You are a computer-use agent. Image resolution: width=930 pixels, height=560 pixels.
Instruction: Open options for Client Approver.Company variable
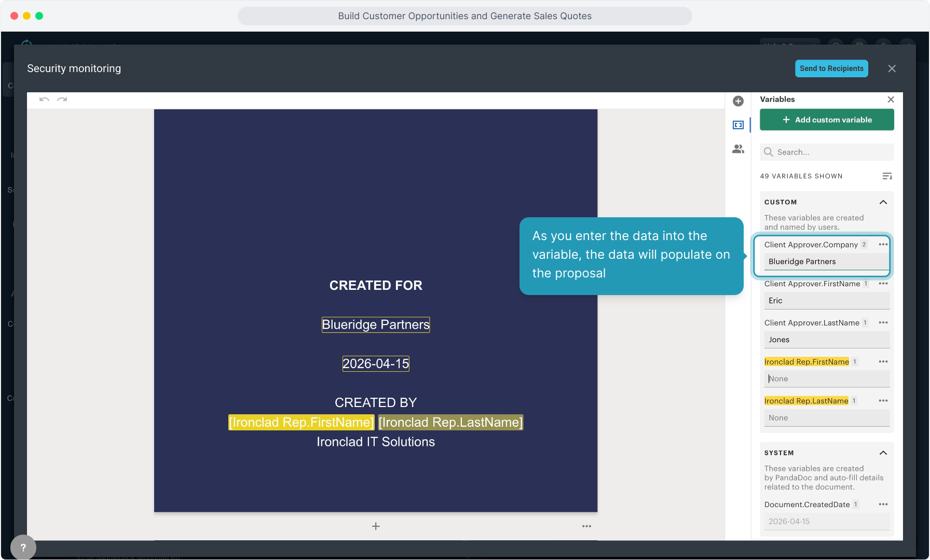(x=883, y=244)
